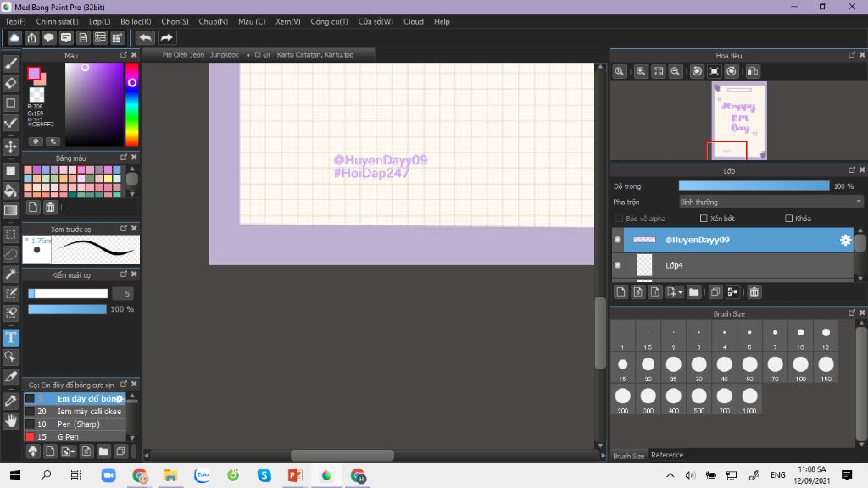Open the Help menu
This screenshot has width=868, height=488.
coord(442,21)
